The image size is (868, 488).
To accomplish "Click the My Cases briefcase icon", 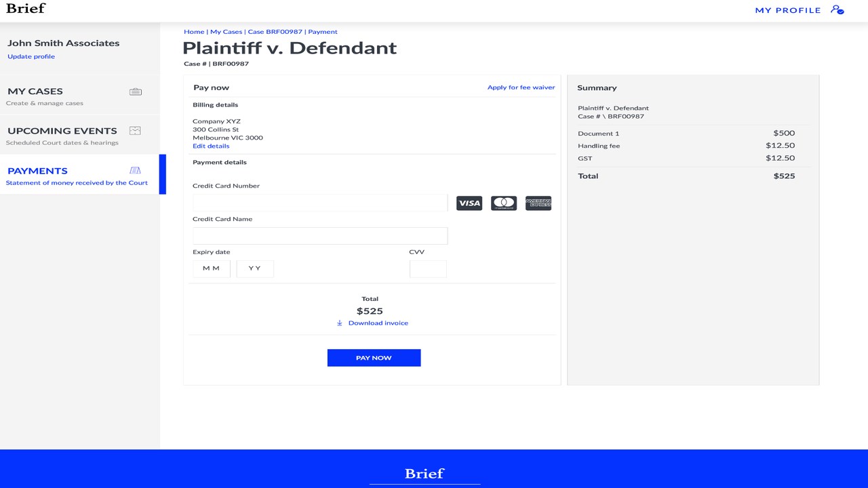I will tap(136, 91).
